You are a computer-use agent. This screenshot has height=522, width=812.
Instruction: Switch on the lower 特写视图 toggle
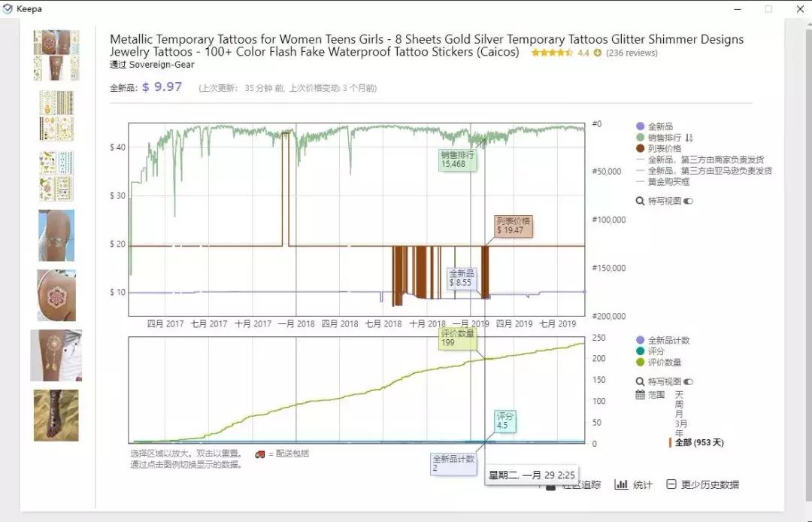click(x=688, y=381)
